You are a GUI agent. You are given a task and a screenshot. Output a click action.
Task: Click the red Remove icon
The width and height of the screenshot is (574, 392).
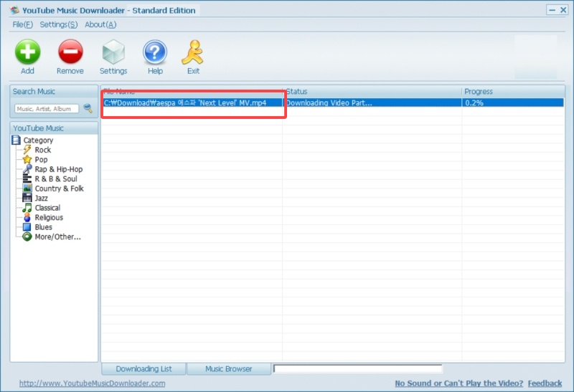pos(70,52)
